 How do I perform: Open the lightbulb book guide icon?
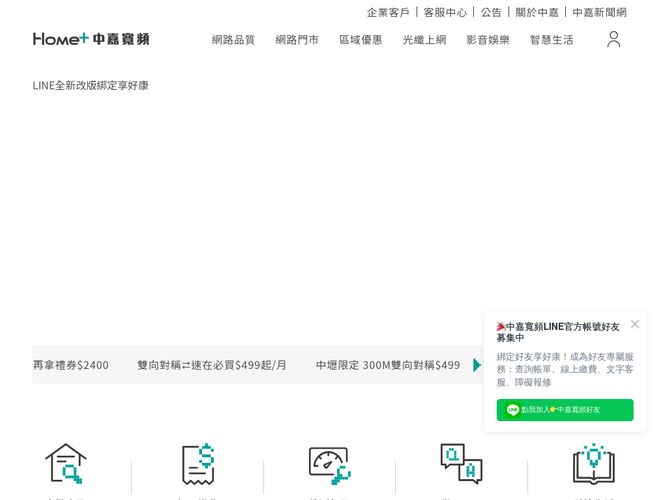[x=593, y=464]
